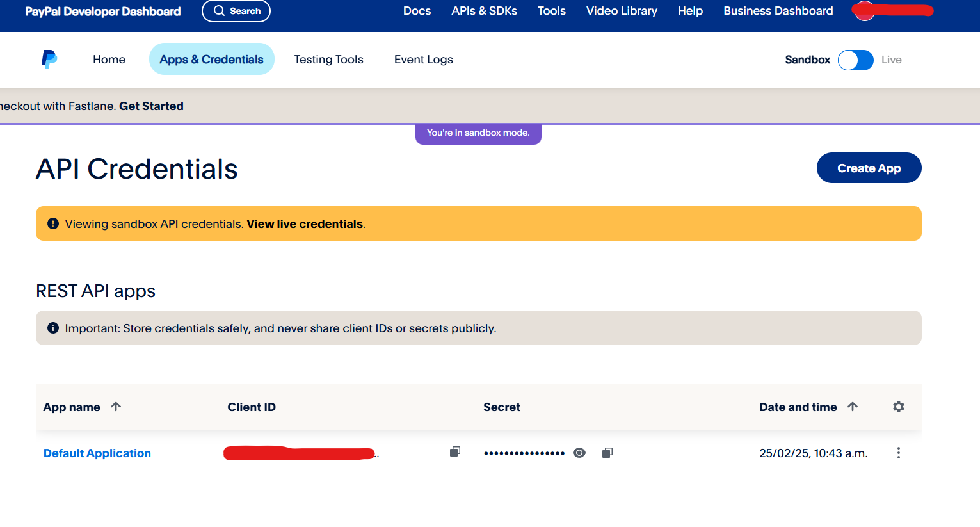Click the Secret column header
Image resolution: width=980 pixels, height=527 pixels.
pyautogui.click(x=502, y=407)
